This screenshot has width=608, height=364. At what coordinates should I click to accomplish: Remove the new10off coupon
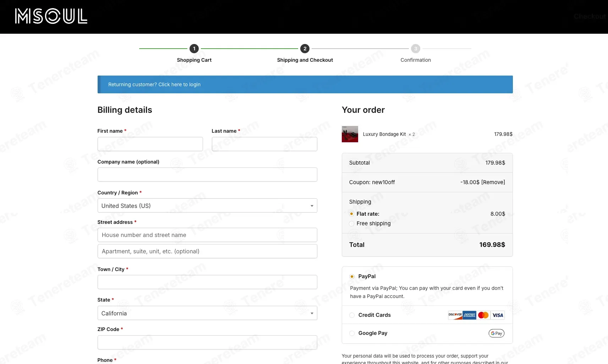coord(493,182)
